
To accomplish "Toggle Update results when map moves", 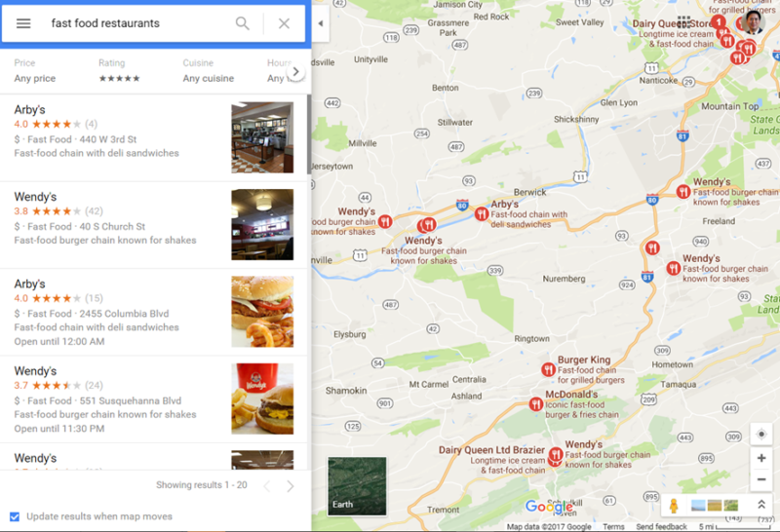I will (x=15, y=516).
